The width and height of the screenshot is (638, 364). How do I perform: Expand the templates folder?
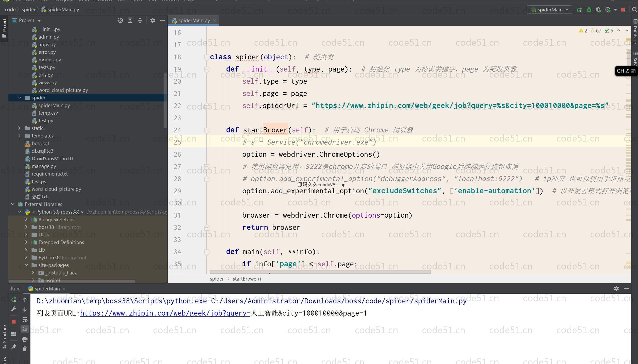tap(20, 136)
